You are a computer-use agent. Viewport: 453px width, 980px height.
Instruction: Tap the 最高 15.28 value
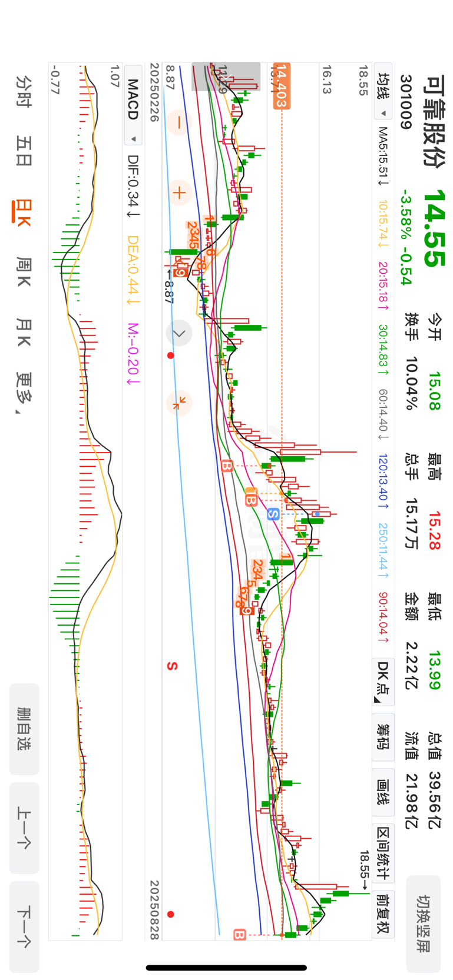tap(435, 530)
